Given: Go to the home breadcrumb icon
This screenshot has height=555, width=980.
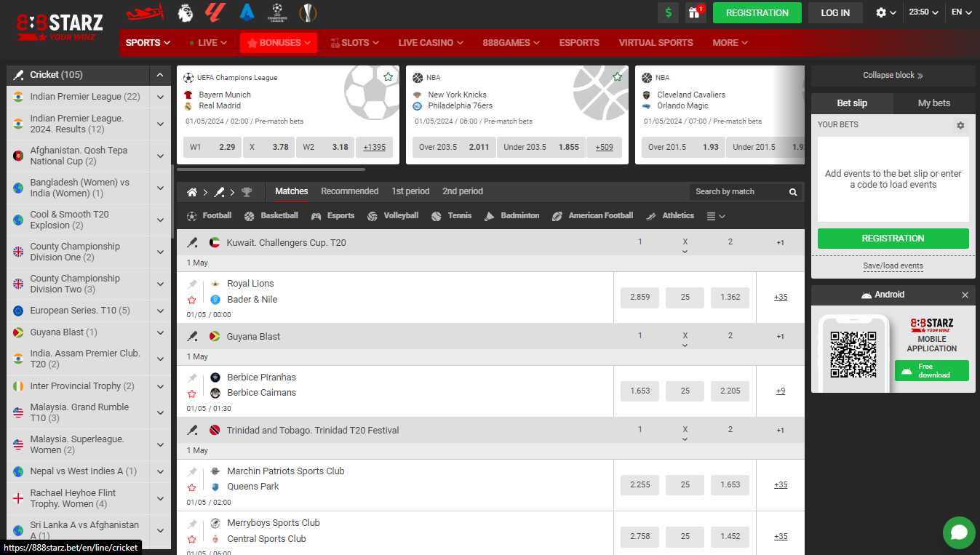Looking at the screenshot, I should 192,192.
